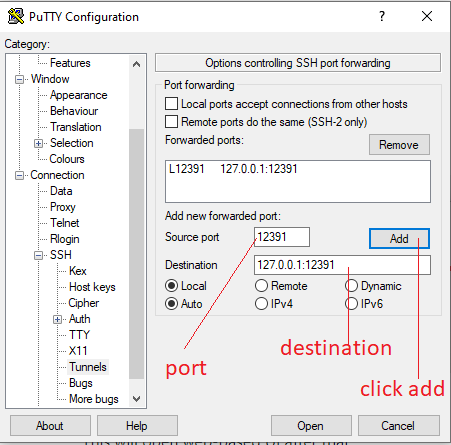Open the Auth category
Viewport: 451px width, 445px height.
coord(80,319)
